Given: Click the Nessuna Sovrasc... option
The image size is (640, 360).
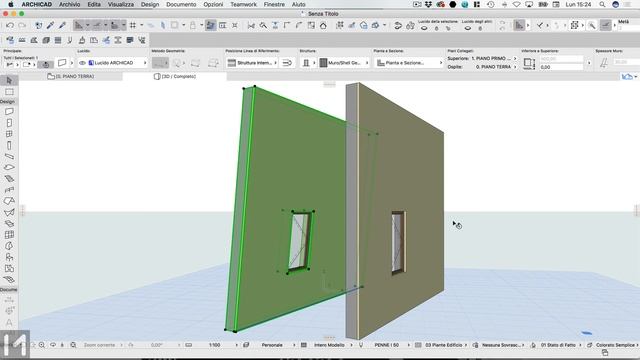Looking at the screenshot, I should (501, 345).
